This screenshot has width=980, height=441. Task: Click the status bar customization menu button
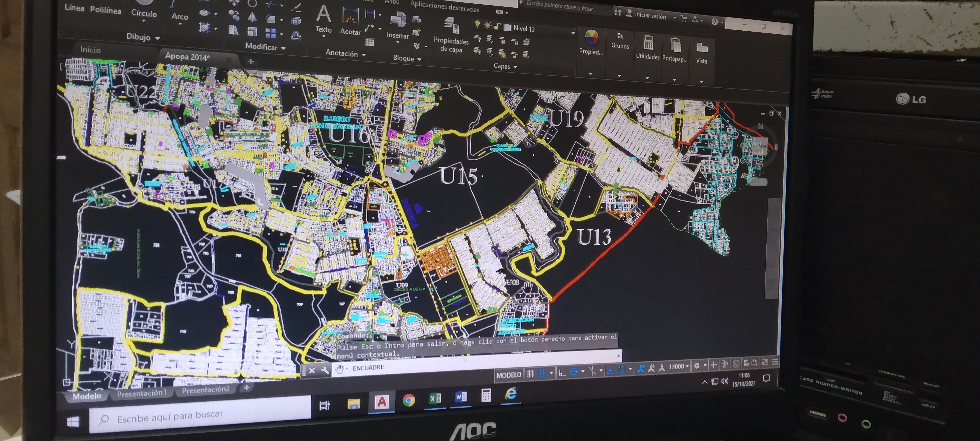(x=774, y=362)
